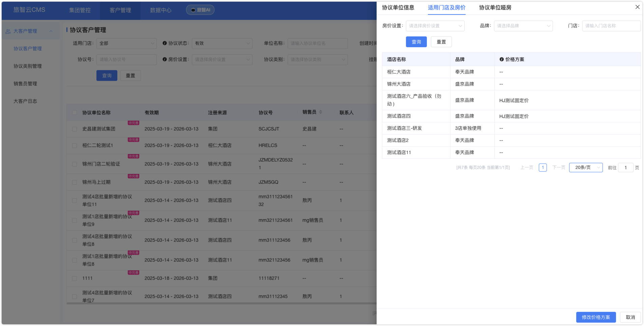Go to 销售员管理 in sidebar
Screen dimensions: 644x326
25,84
